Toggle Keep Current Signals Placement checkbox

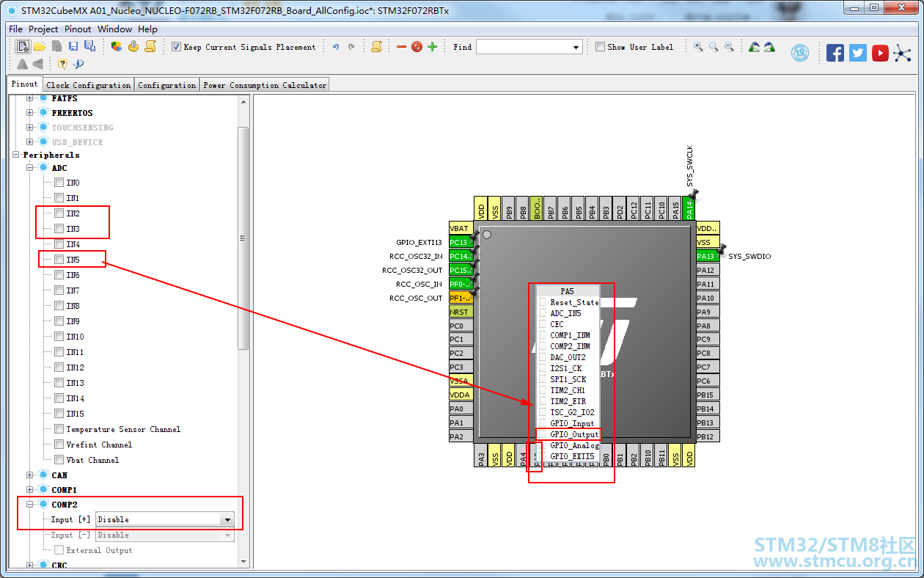[176, 47]
